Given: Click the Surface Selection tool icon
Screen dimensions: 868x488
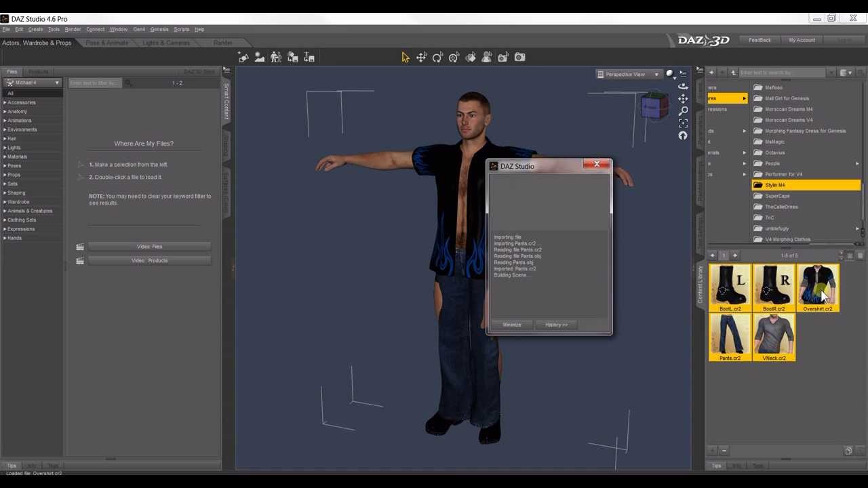Looking at the screenshot, I should click(470, 58).
